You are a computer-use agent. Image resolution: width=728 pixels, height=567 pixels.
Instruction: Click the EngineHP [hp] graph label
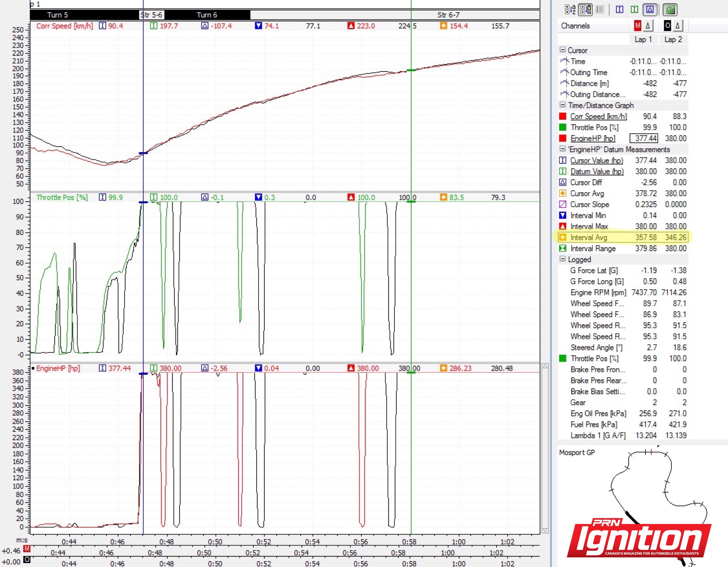pyautogui.click(x=58, y=368)
